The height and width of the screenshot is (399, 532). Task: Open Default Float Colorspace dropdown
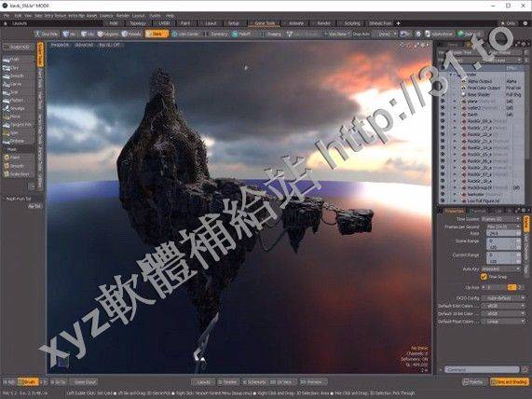(x=503, y=322)
